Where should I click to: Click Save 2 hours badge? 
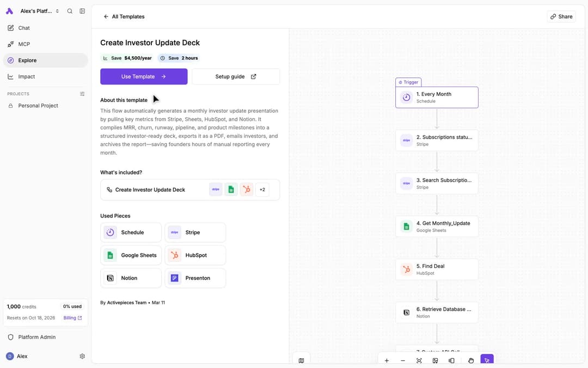pyautogui.click(x=179, y=58)
